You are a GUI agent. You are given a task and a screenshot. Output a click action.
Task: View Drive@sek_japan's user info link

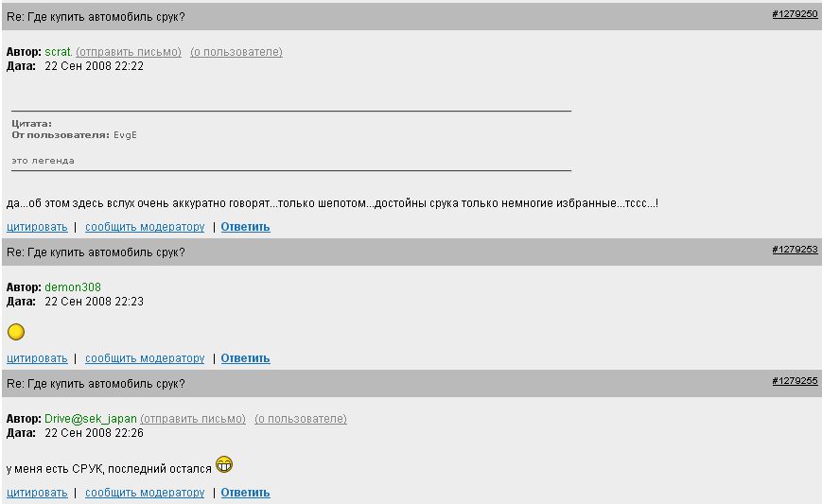(300, 419)
